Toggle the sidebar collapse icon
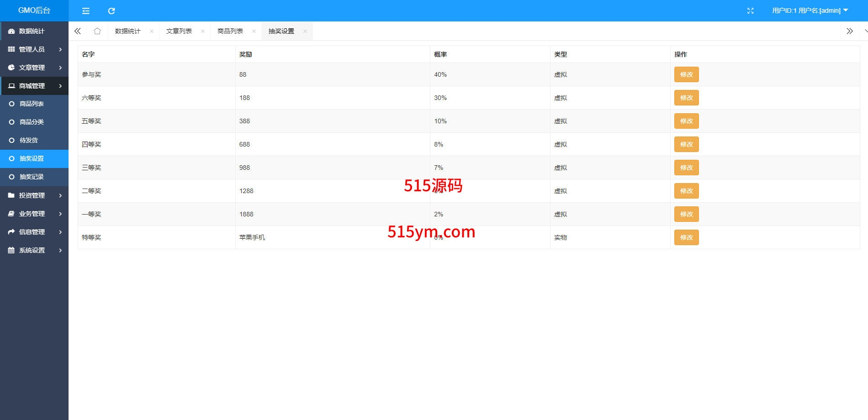 (86, 11)
